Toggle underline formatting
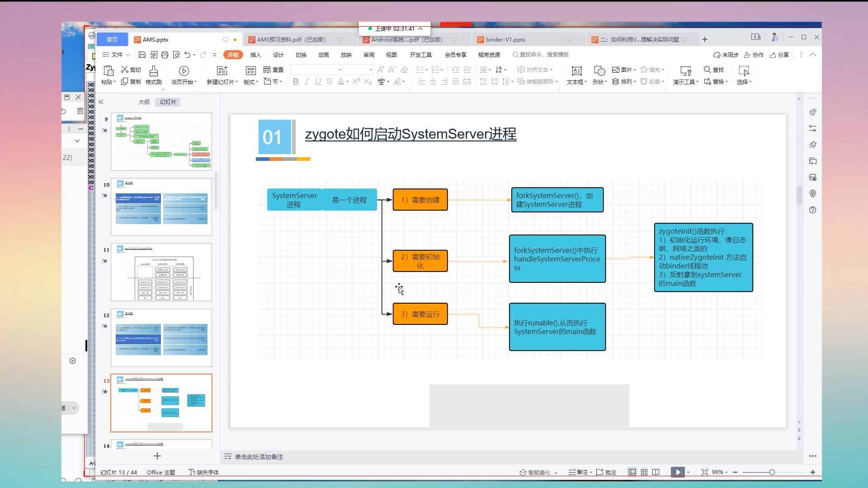 tap(318, 81)
